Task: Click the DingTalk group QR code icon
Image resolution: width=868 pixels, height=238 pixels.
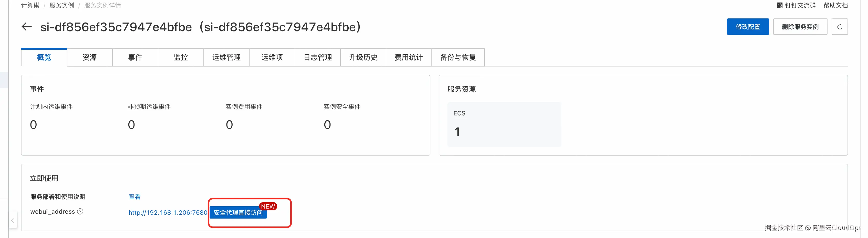Action: tap(780, 5)
